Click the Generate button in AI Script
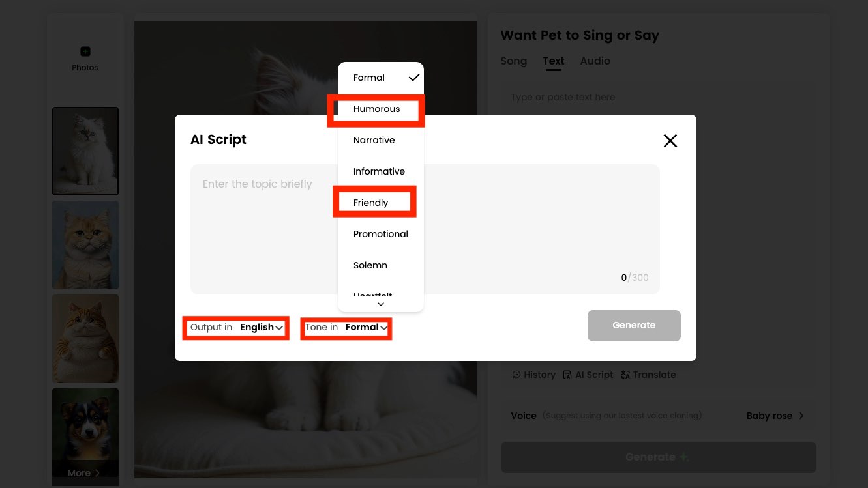This screenshot has width=868, height=488. (633, 326)
